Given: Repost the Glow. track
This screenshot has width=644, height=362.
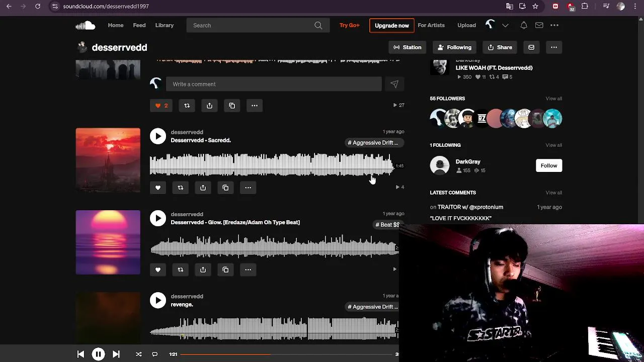Looking at the screenshot, I should tap(181, 269).
